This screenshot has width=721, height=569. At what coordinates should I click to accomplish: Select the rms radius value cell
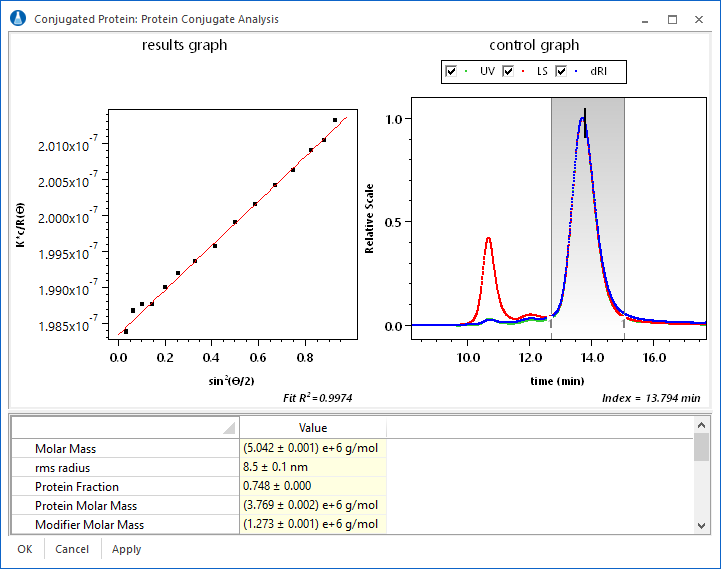tap(312, 468)
